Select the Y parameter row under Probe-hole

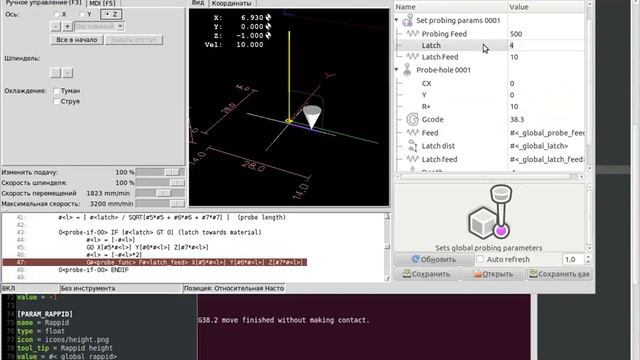pos(489,95)
